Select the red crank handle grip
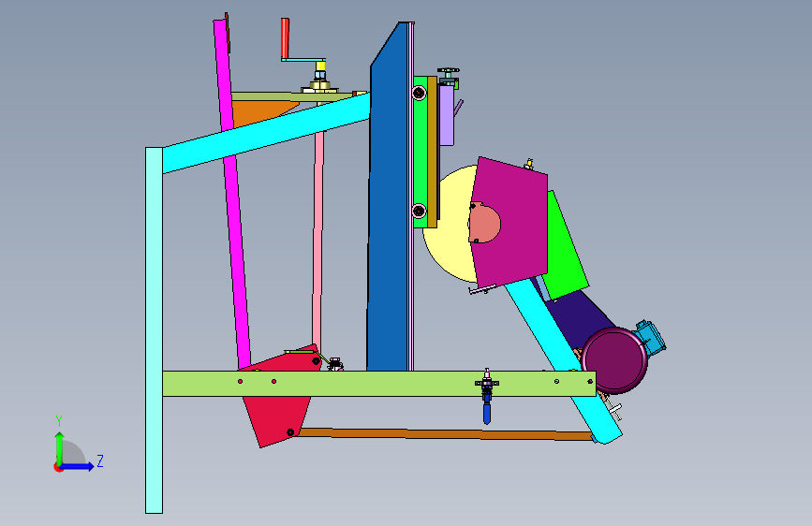 [x=285, y=38]
